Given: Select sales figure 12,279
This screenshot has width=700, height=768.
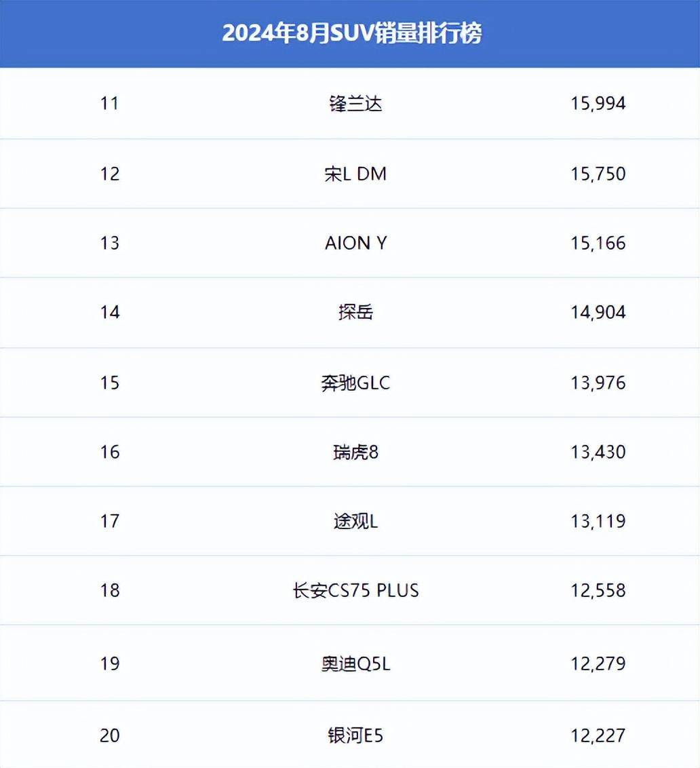Looking at the screenshot, I should click(598, 664).
